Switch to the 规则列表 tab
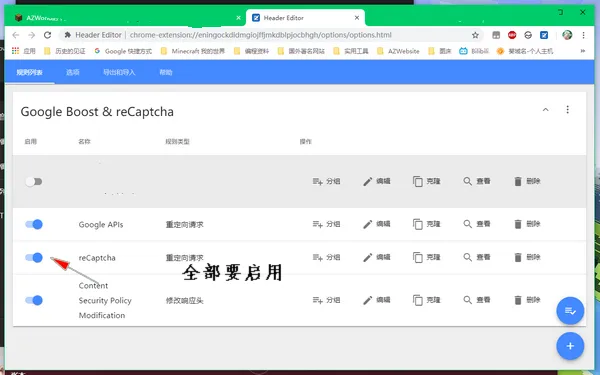This screenshot has height=375, width=600. coord(29,72)
